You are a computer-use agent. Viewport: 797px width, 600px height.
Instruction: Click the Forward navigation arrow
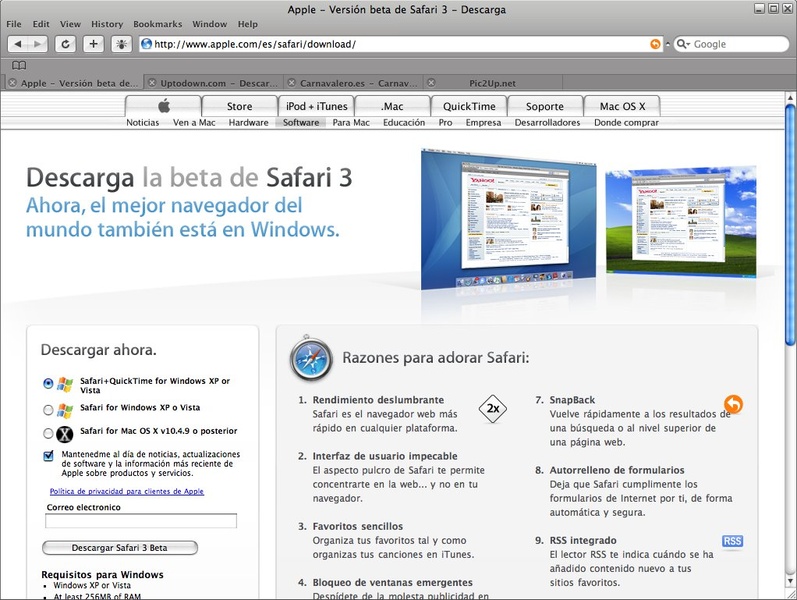tap(38, 44)
